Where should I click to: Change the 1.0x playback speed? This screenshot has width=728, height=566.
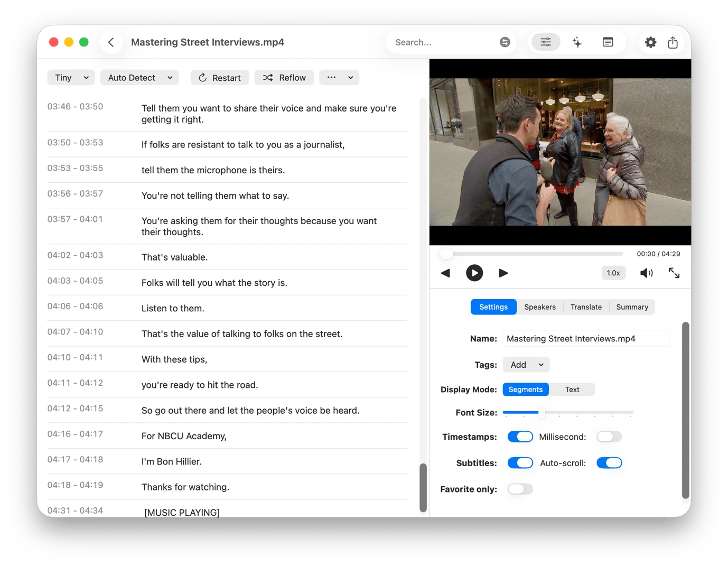pyautogui.click(x=613, y=273)
